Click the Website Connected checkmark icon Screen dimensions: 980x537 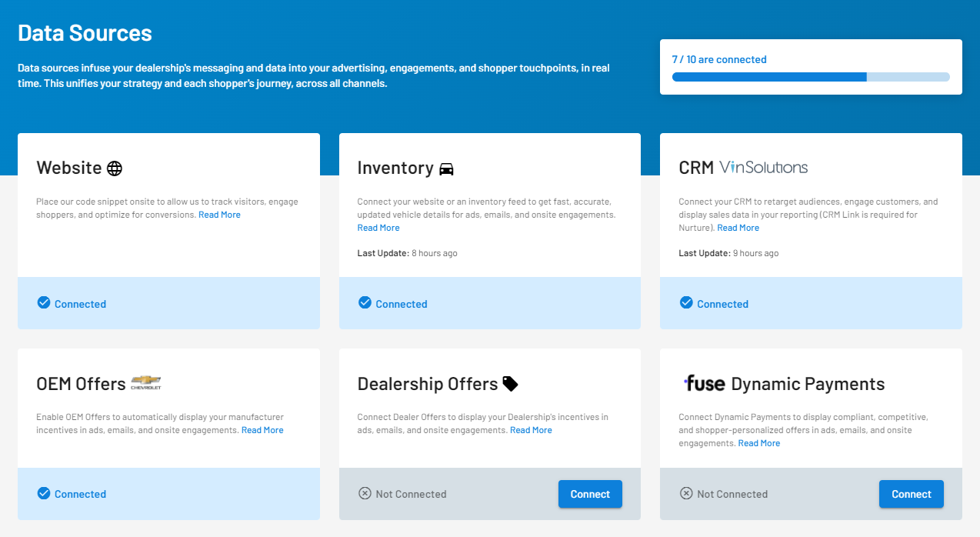(x=44, y=302)
